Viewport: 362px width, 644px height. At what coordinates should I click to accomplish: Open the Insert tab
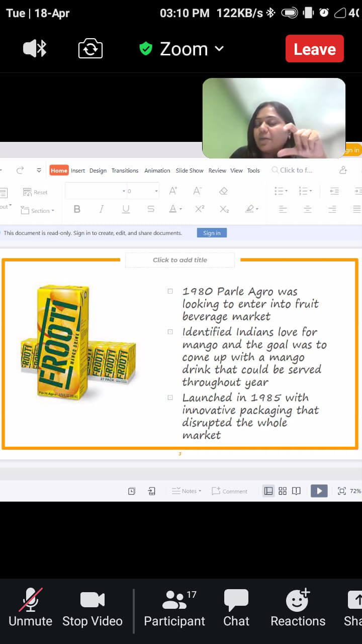(78, 171)
